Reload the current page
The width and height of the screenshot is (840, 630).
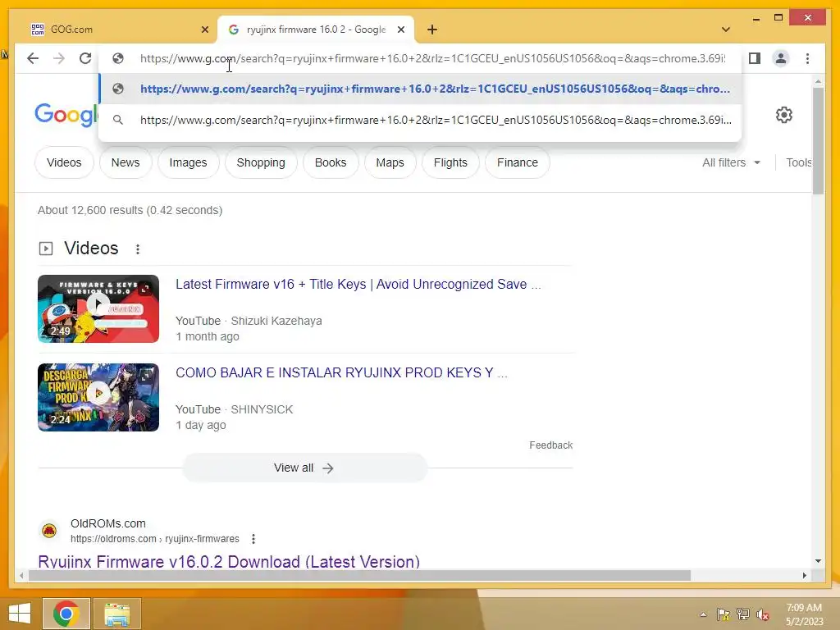click(x=85, y=58)
